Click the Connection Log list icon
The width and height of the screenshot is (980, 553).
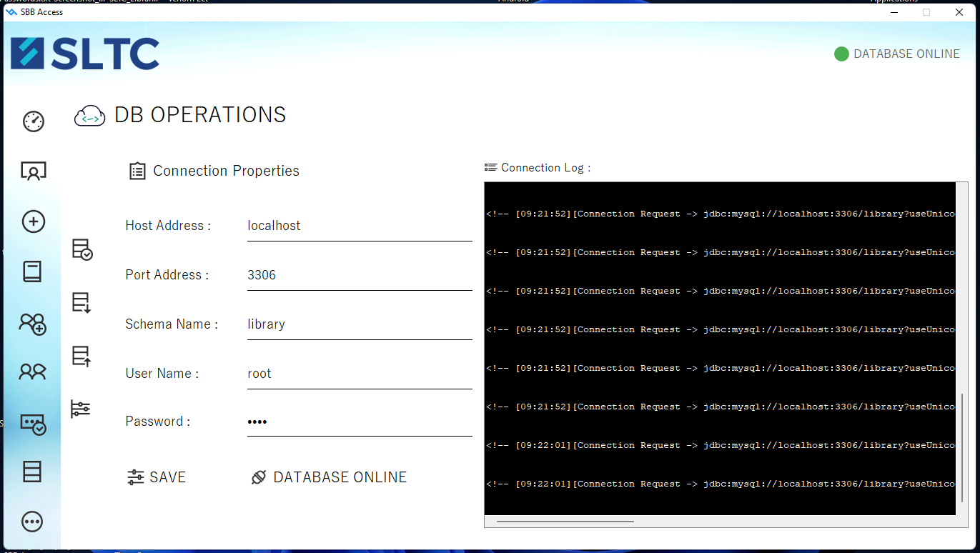pos(491,167)
